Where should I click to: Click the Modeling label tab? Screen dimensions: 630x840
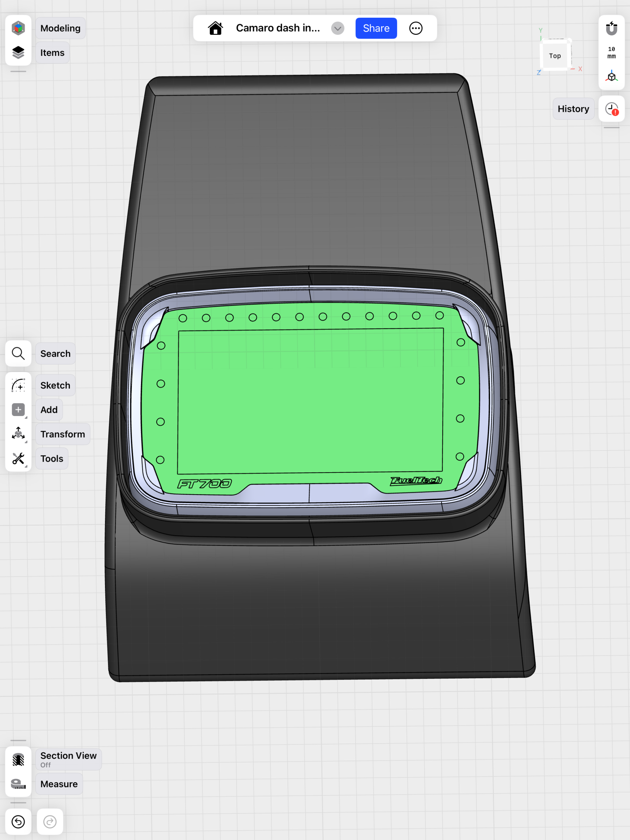(60, 28)
